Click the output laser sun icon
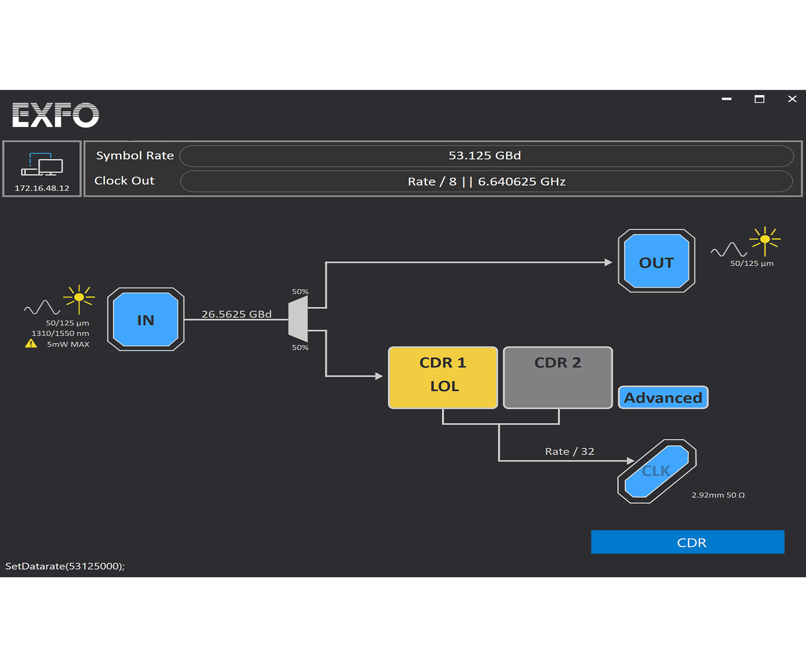 pyautogui.click(x=764, y=240)
